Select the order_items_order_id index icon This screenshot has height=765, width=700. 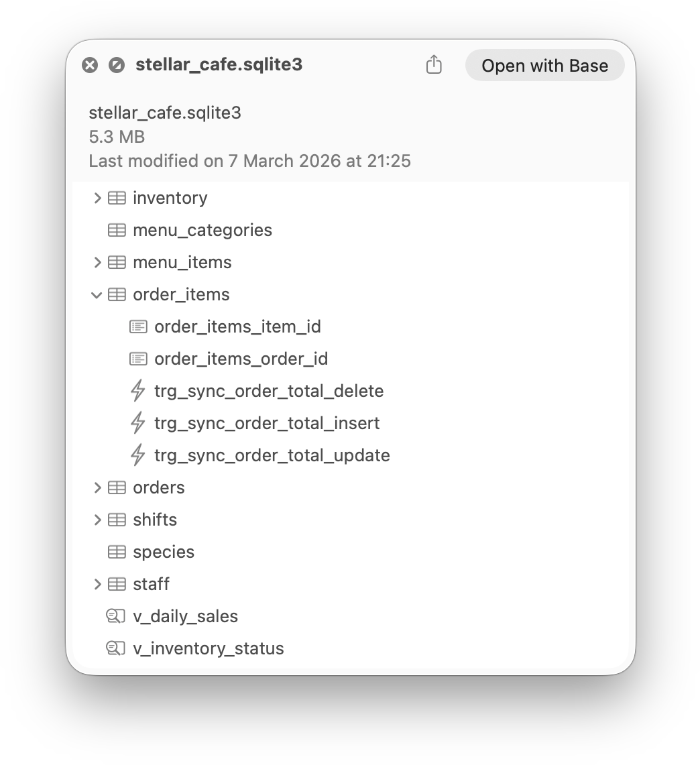tap(137, 359)
